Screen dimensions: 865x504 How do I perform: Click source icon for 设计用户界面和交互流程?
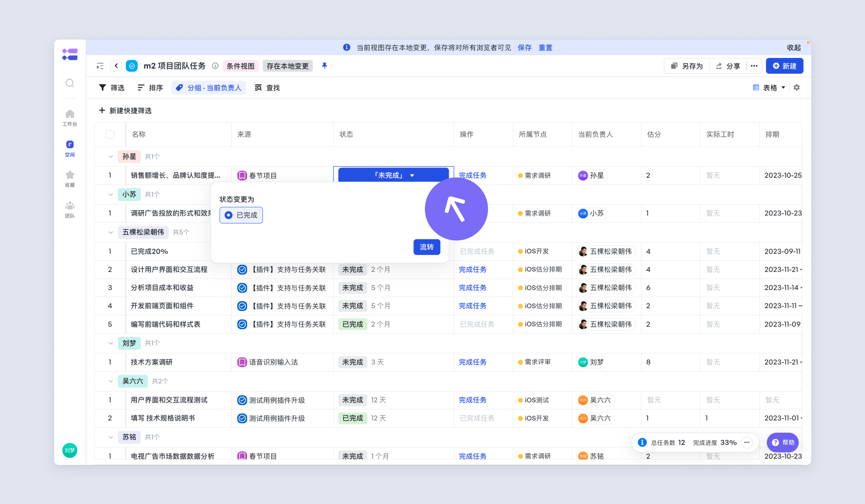[242, 270]
